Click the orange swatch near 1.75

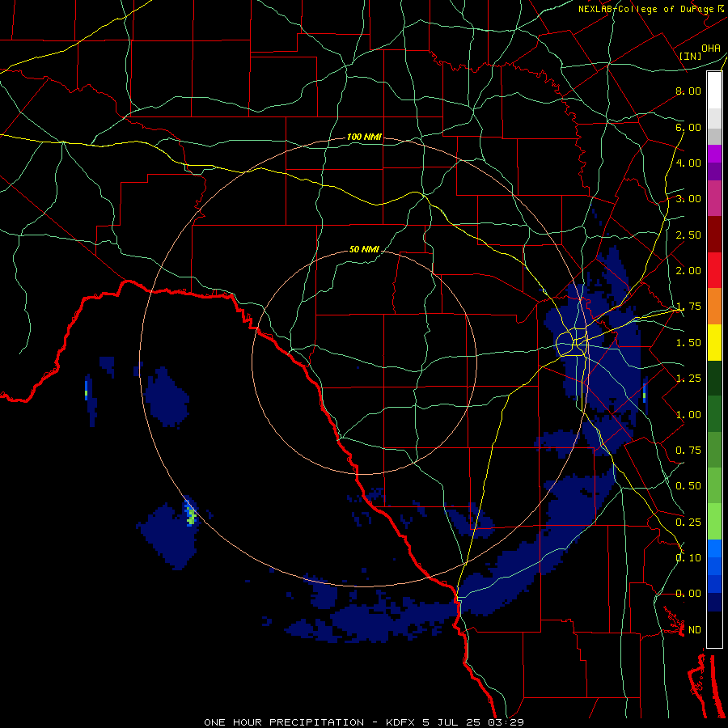(x=714, y=306)
